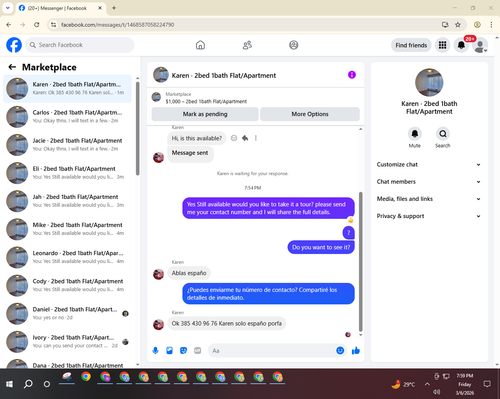Screen dimensions: 500x399
Task: Open the Windows notification center icon
Action: coord(487,384)
